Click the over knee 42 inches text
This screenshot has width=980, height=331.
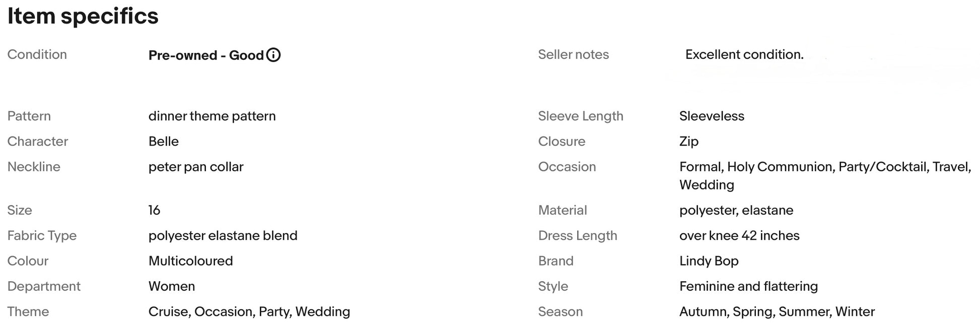pos(739,236)
